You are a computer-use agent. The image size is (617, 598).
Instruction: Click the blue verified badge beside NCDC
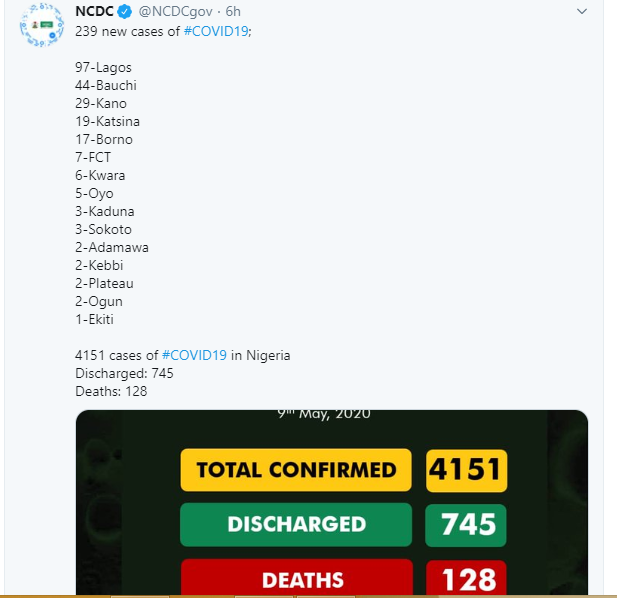125,12
